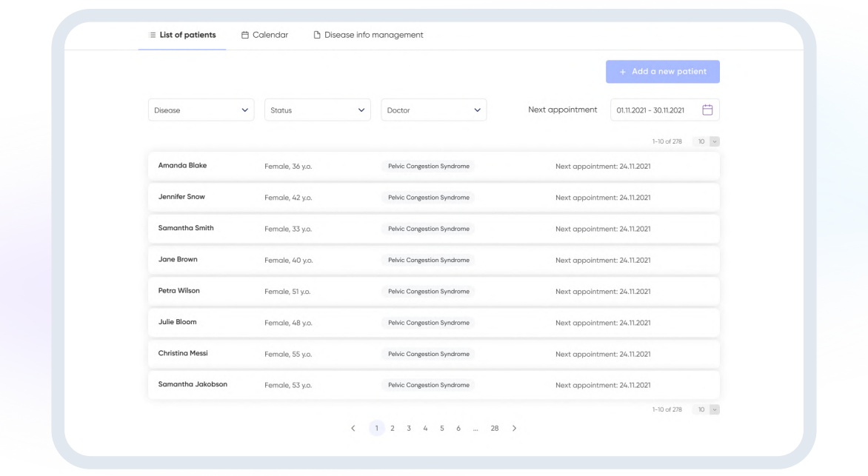The height and width of the screenshot is (476, 868).
Task: Open Jennifer Snow's patient record
Action: (181, 197)
